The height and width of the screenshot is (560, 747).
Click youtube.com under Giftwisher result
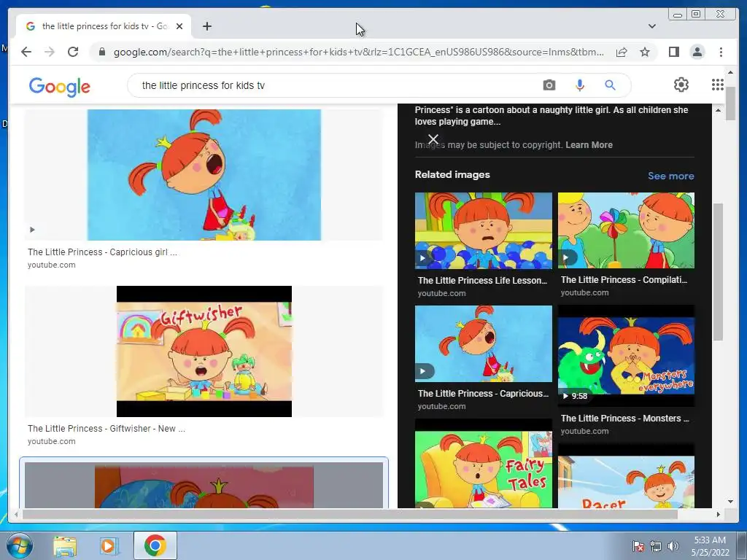[52, 441]
